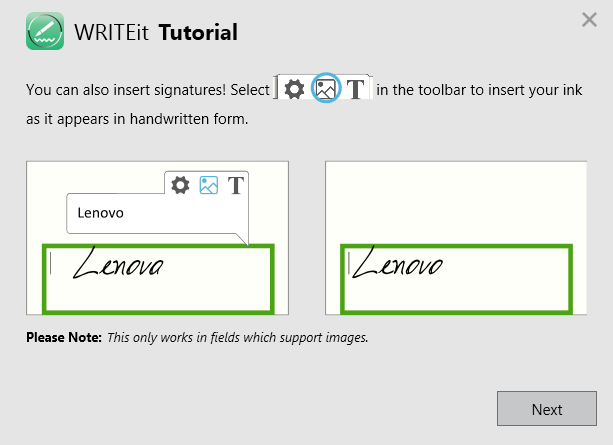Click the WRITEit green pen logo
Image resolution: width=613 pixels, height=445 pixels.
[45, 32]
